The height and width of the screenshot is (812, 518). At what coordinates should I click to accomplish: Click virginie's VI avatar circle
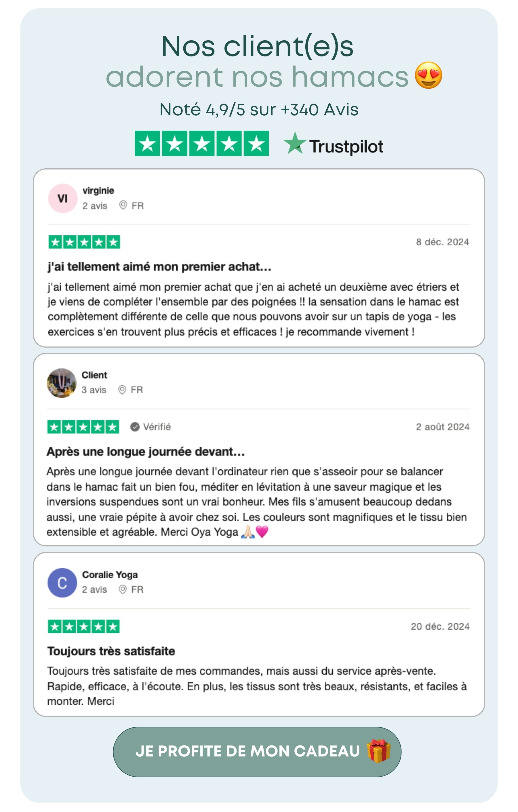pos(63,198)
